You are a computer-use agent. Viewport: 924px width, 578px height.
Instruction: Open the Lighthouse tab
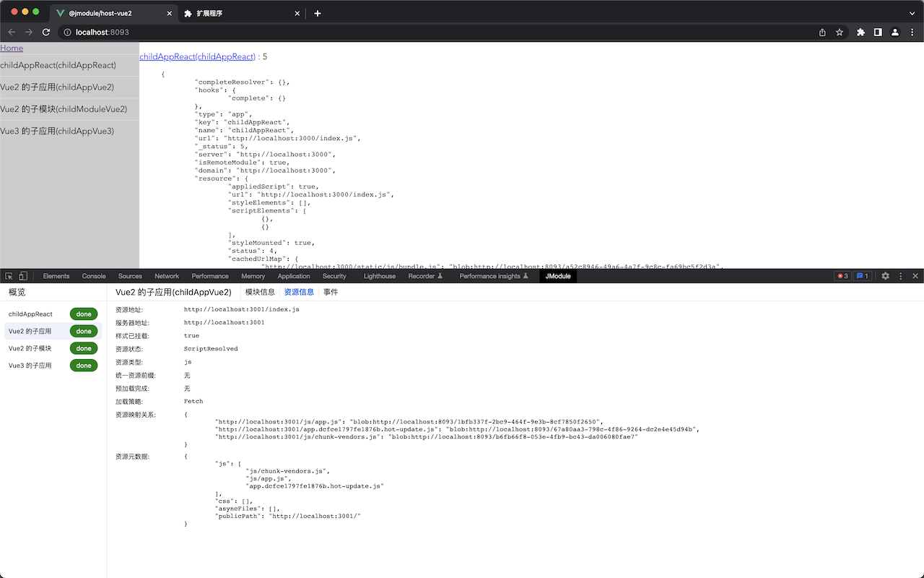pos(380,276)
